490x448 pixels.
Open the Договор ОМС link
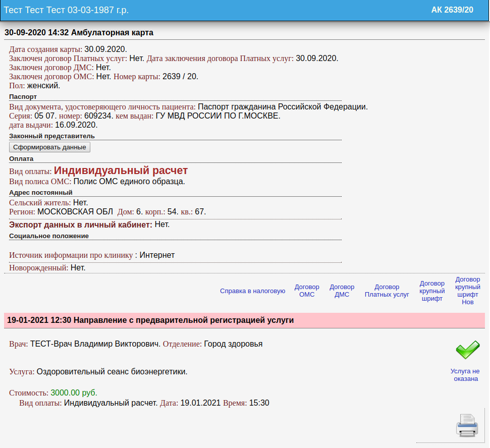pos(307,291)
